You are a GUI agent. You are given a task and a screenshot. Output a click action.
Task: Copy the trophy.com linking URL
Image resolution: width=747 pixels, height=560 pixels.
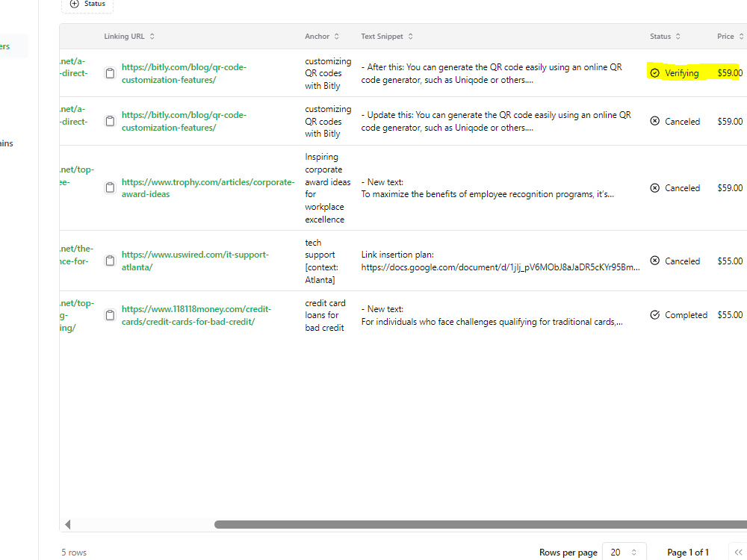(110, 187)
